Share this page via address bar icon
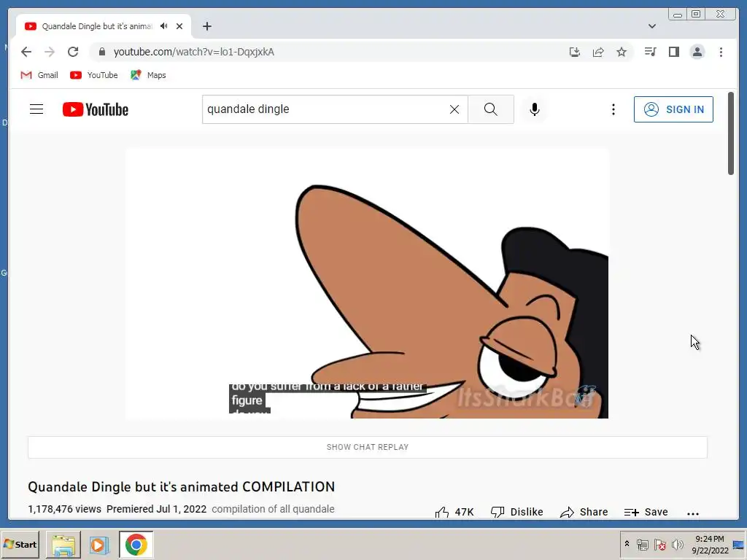 [598, 52]
